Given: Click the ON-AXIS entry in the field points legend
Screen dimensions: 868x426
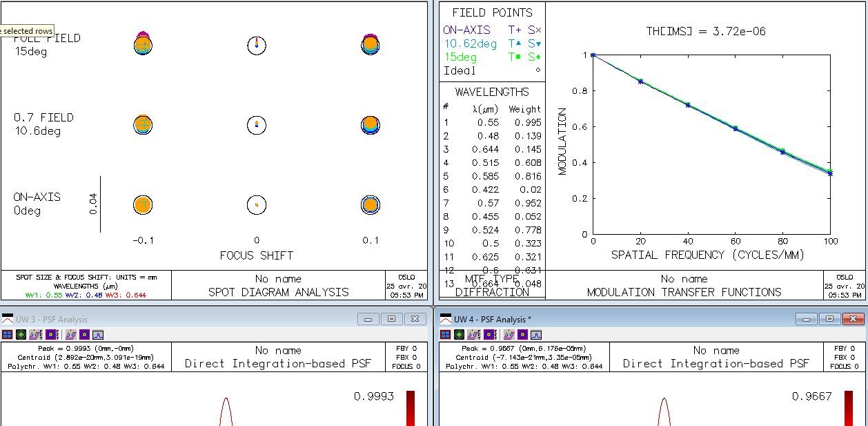Looking at the screenshot, I should click(466, 30).
